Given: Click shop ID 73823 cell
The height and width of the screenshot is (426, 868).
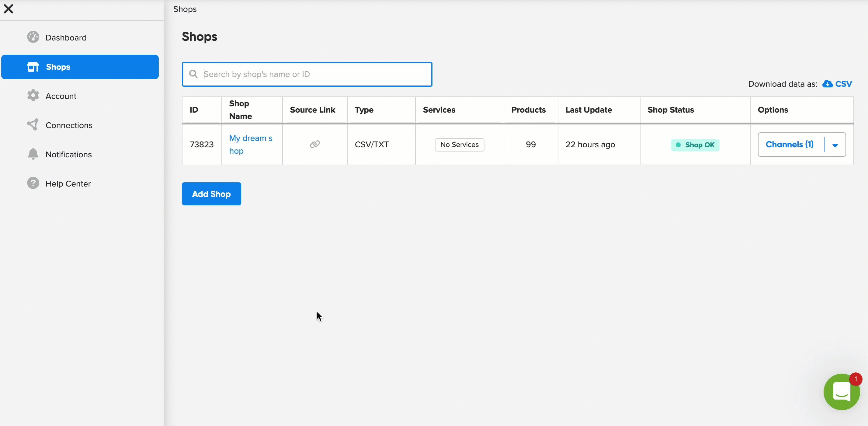Looking at the screenshot, I should coord(202,144).
